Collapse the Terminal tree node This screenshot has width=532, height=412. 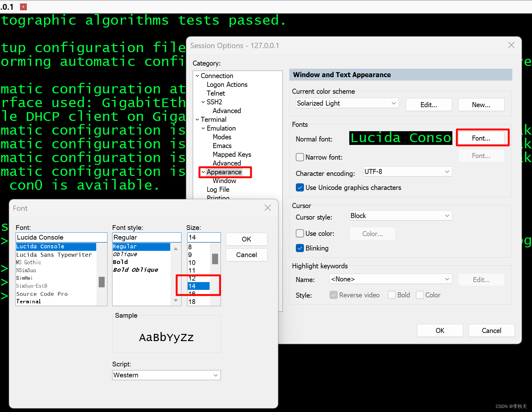(197, 120)
